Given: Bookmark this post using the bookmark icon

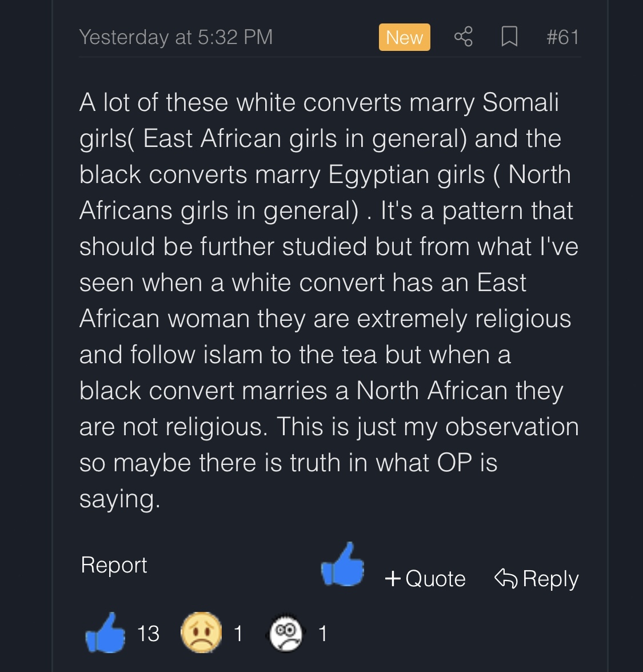Looking at the screenshot, I should pyautogui.click(x=509, y=37).
